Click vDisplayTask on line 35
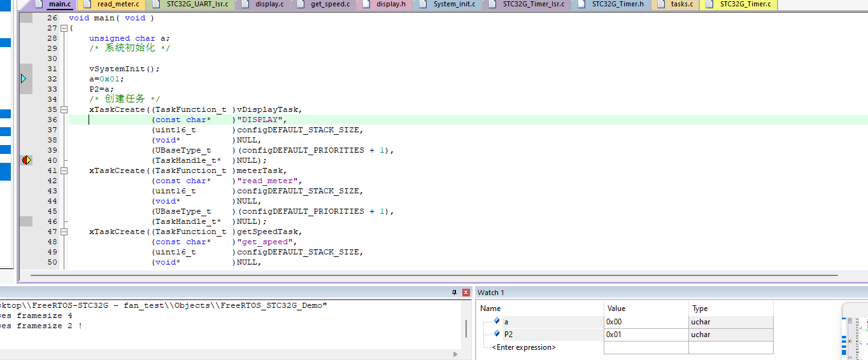 [x=267, y=109]
